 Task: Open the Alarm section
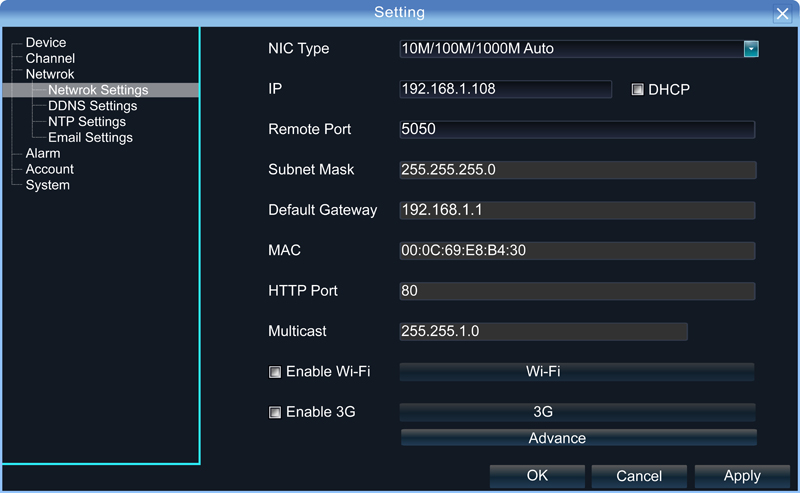[x=43, y=153]
